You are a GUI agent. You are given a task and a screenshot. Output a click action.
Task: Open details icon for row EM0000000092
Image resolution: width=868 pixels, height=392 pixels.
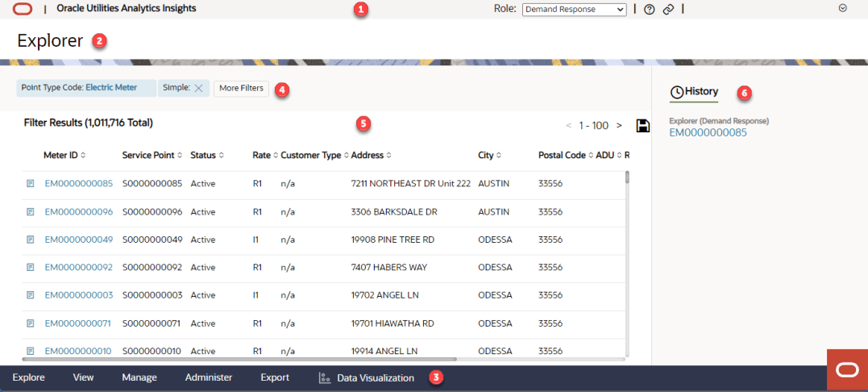31,268
